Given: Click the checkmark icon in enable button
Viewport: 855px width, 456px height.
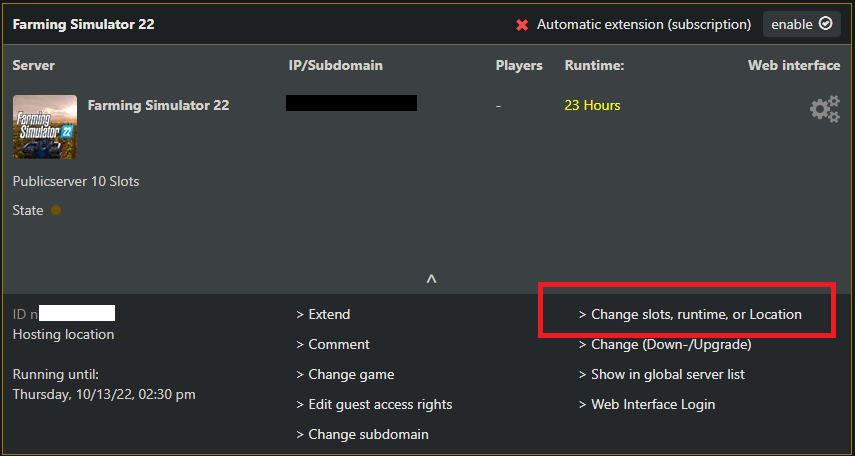Looking at the screenshot, I should 826,24.
